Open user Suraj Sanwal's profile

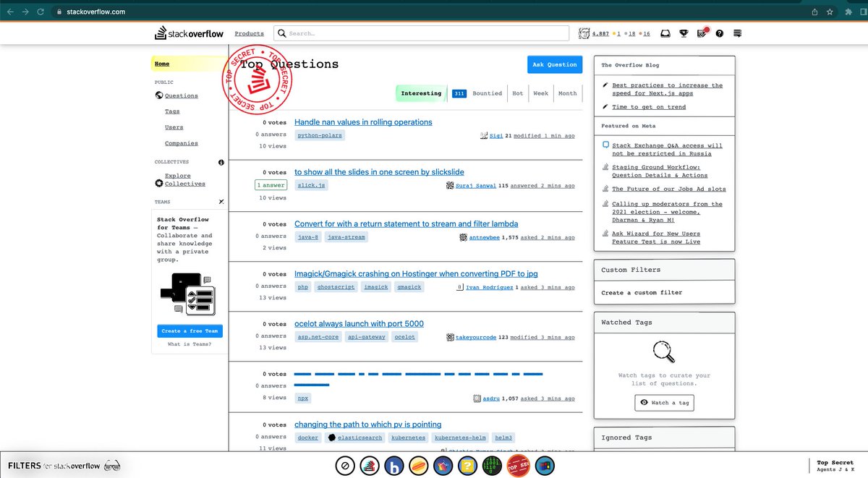476,186
